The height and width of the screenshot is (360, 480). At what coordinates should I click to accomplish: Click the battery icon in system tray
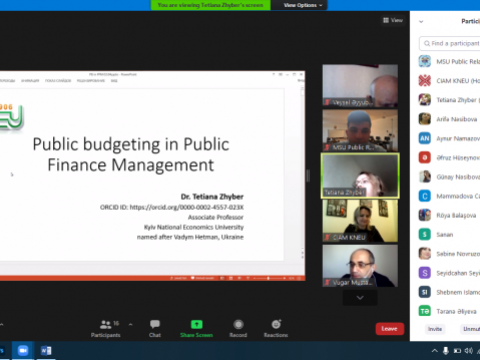click(x=457, y=351)
